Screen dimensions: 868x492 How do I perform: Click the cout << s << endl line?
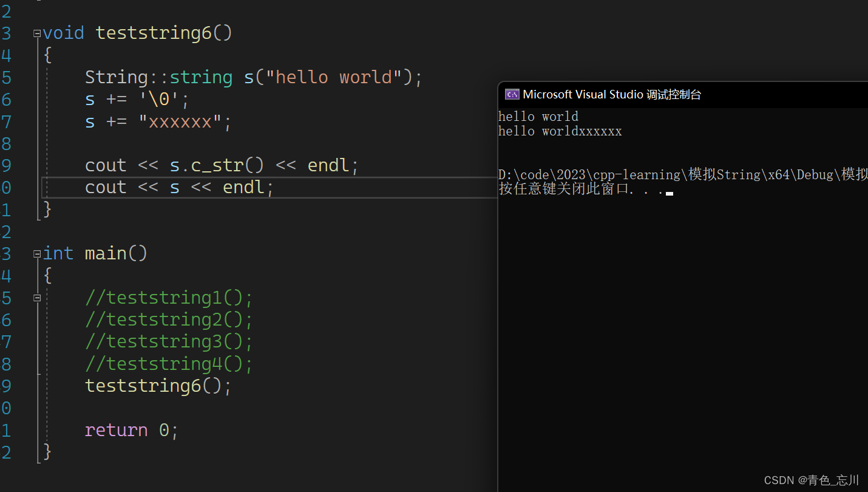tap(180, 187)
